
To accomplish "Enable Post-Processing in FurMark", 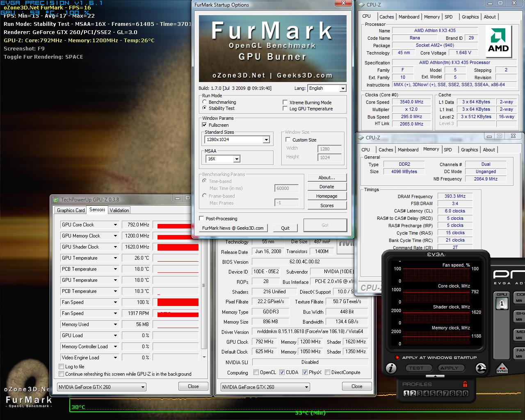I will 201,218.
